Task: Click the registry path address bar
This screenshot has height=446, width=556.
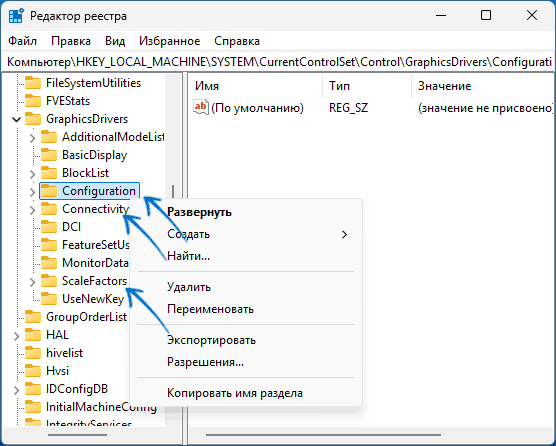Action: coord(278,62)
